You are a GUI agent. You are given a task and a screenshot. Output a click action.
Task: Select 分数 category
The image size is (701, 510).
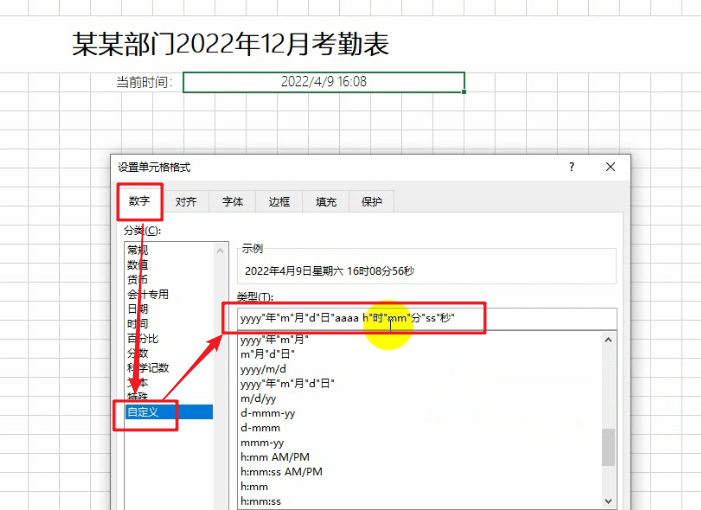(138, 353)
